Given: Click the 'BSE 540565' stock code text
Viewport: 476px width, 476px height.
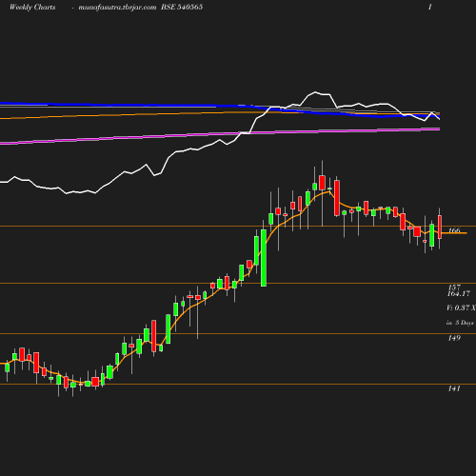Looking at the screenshot, I should [182, 7].
